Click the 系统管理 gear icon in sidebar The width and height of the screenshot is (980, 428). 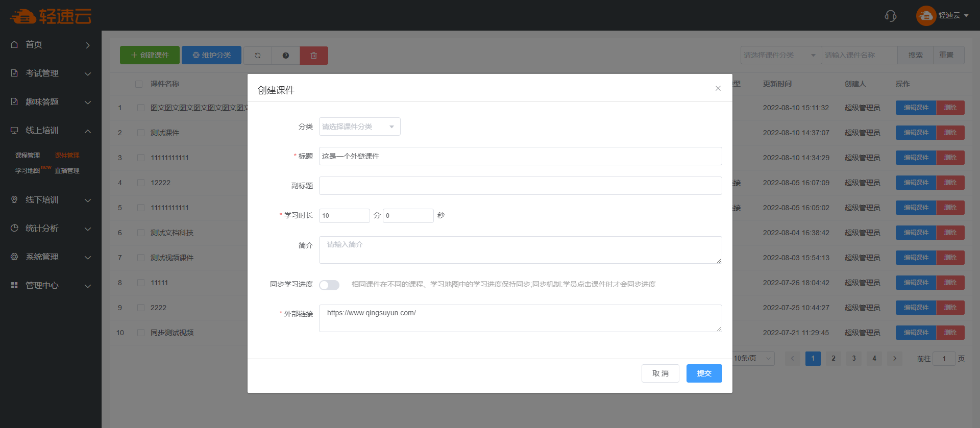tap(14, 257)
